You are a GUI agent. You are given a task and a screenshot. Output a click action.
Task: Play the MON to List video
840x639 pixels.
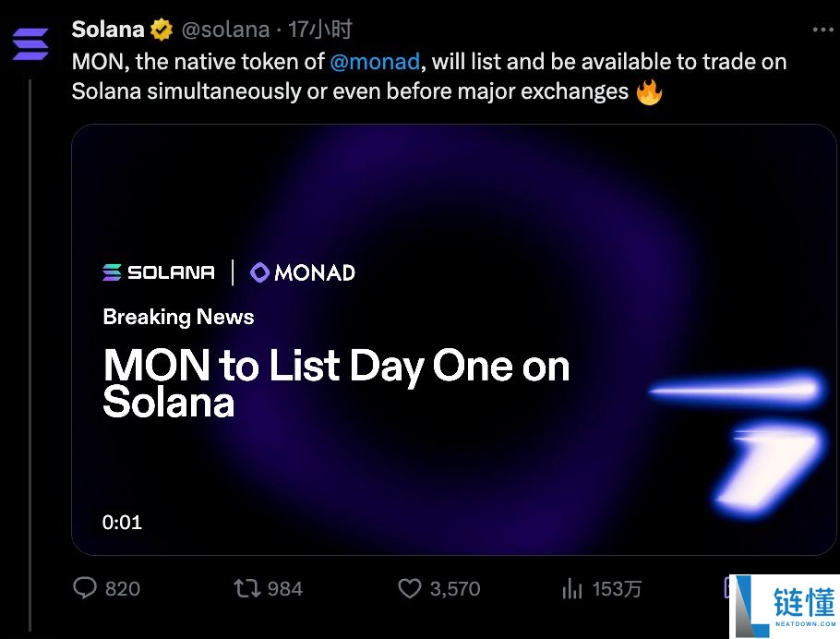coord(454,340)
